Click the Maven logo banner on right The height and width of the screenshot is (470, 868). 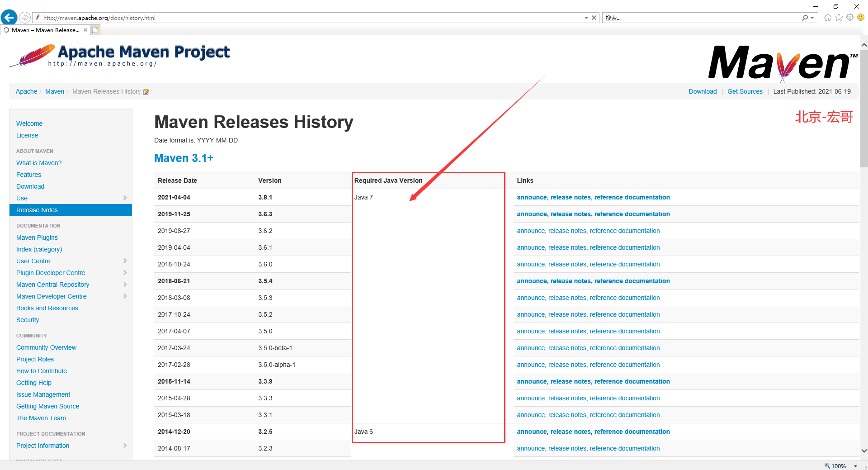coord(783,63)
